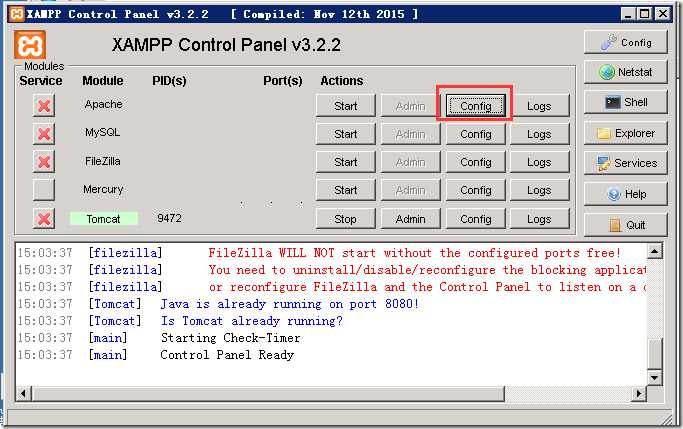Open MySQL Logs menu
The image size is (683, 429).
539,134
